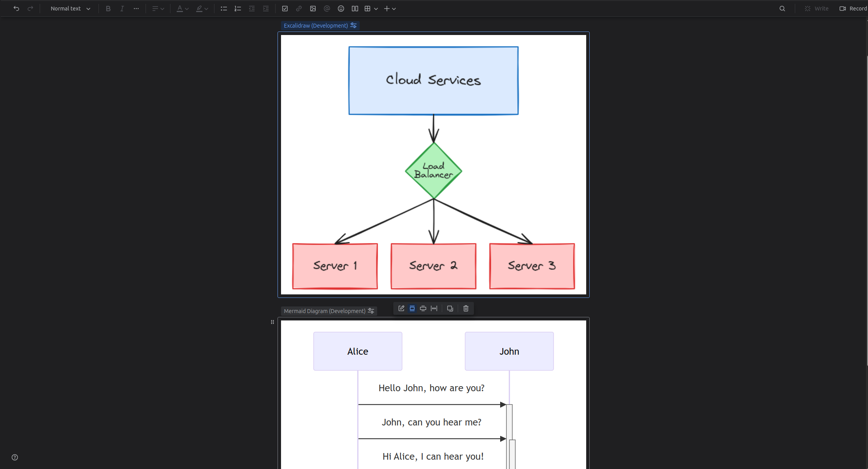This screenshot has height=469, width=868.
Task: Copy the Mermaid diagram block
Action: (450, 308)
